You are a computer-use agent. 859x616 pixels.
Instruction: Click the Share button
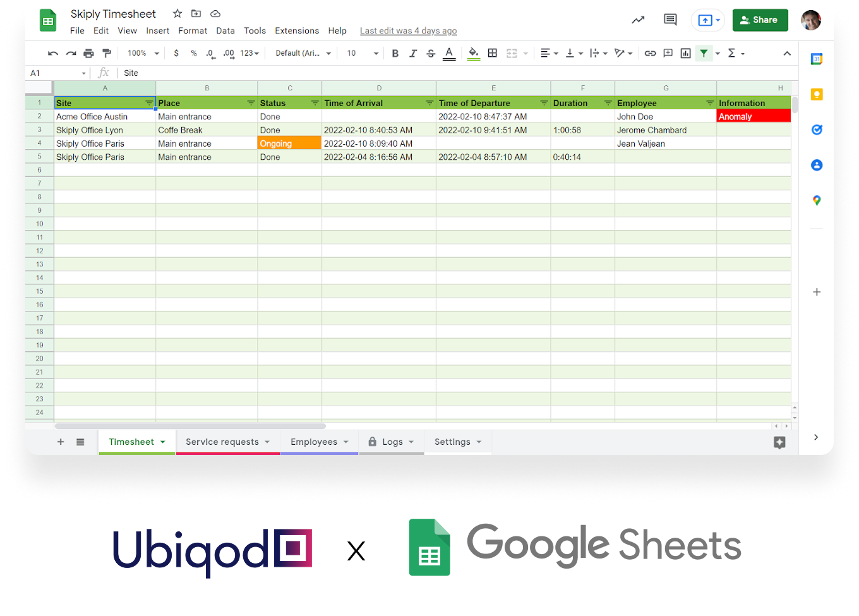click(760, 20)
